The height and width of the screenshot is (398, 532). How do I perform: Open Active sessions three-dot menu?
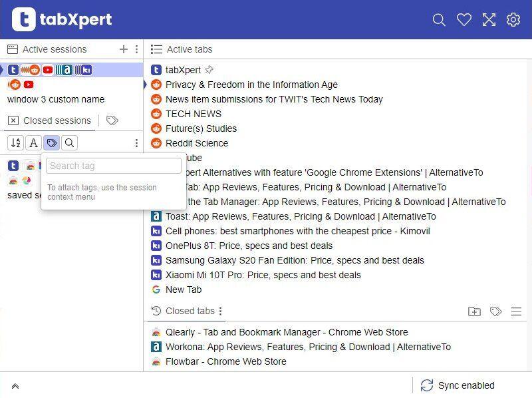[x=137, y=49]
